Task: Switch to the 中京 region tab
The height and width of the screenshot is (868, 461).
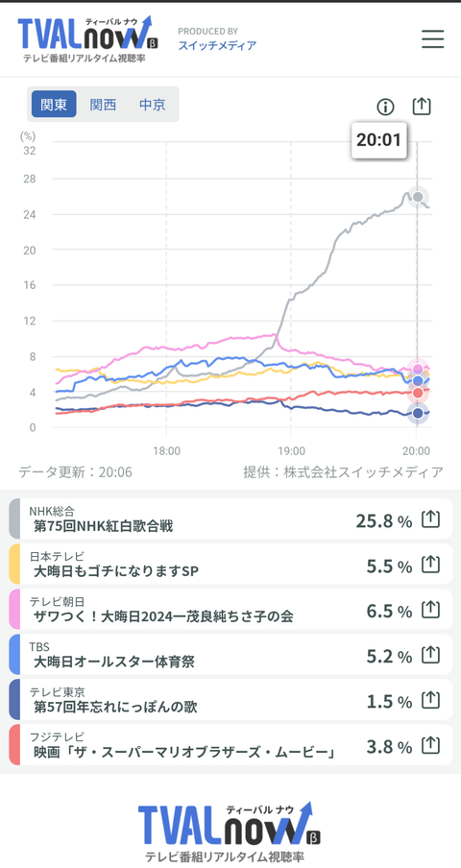Action: tap(152, 105)
